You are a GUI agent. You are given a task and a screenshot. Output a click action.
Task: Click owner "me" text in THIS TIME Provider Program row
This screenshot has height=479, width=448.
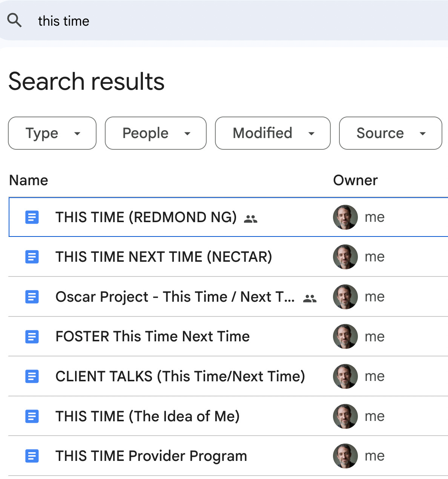click(x=375, y=456)
